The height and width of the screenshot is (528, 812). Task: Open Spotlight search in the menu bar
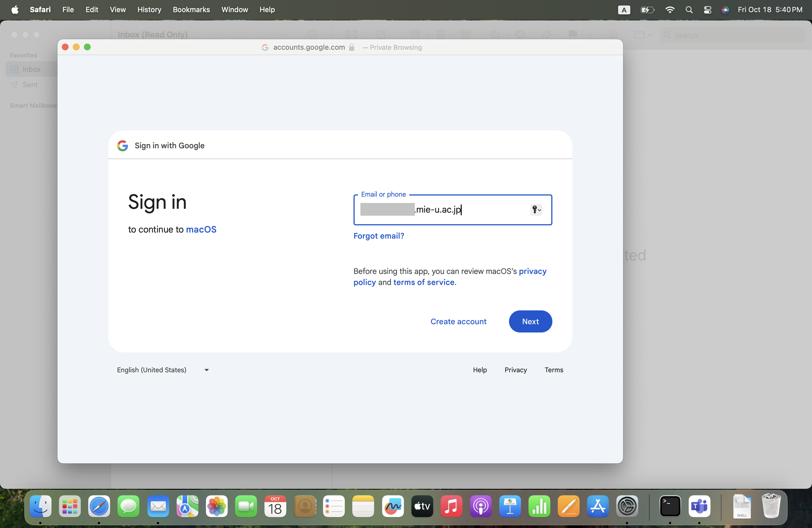(x=689, y=10)
